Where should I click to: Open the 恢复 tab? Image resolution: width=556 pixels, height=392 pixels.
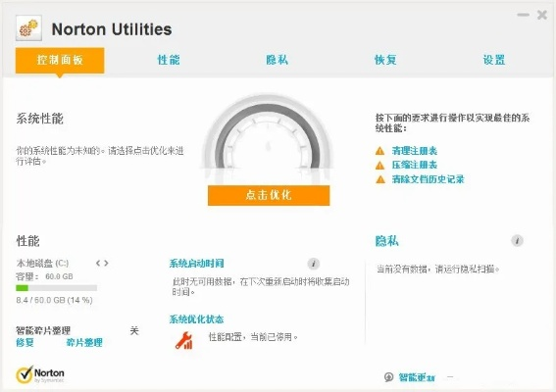point(385,60)
